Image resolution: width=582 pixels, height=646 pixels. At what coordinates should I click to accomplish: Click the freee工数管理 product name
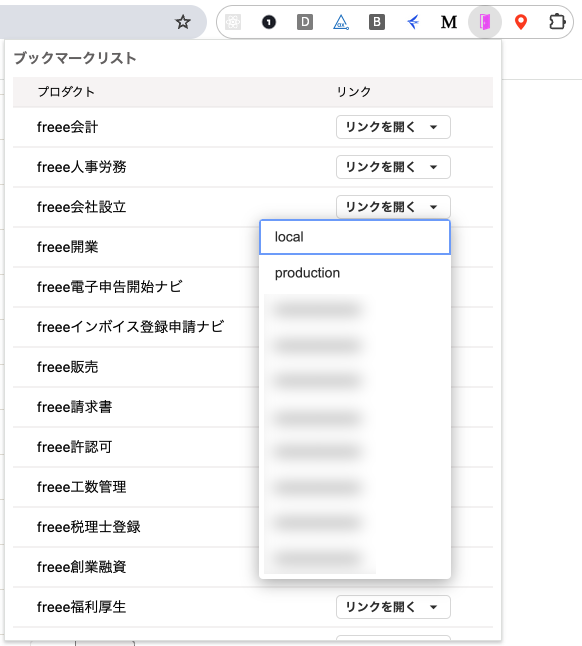(82, 487)
